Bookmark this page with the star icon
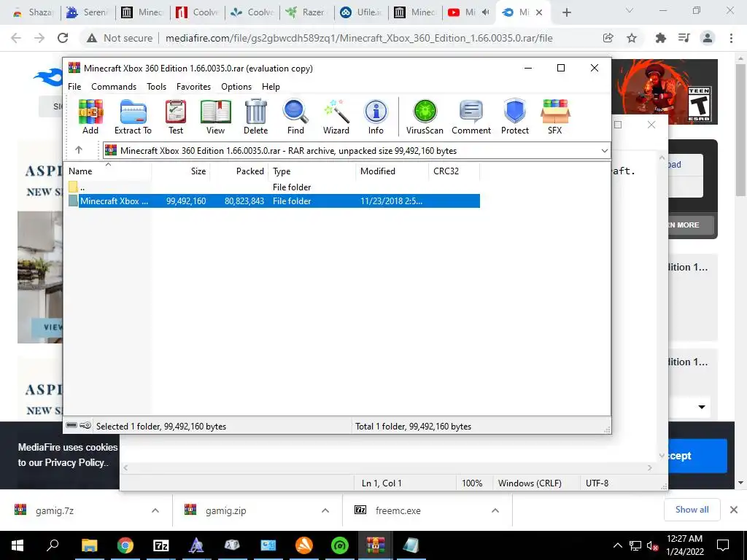 click(632, 38)
